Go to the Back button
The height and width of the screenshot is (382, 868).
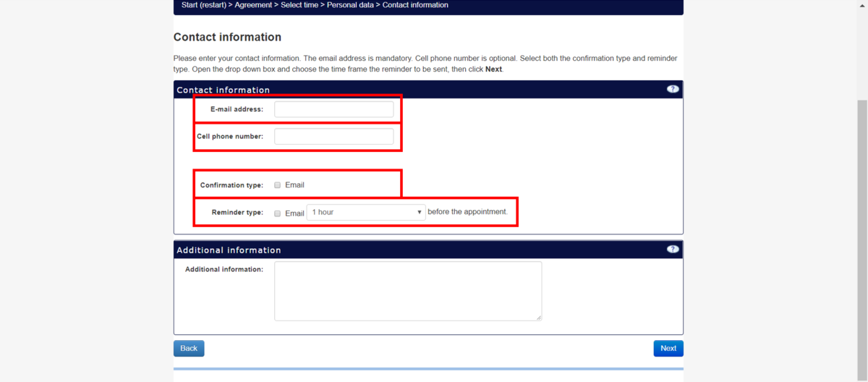189,349
